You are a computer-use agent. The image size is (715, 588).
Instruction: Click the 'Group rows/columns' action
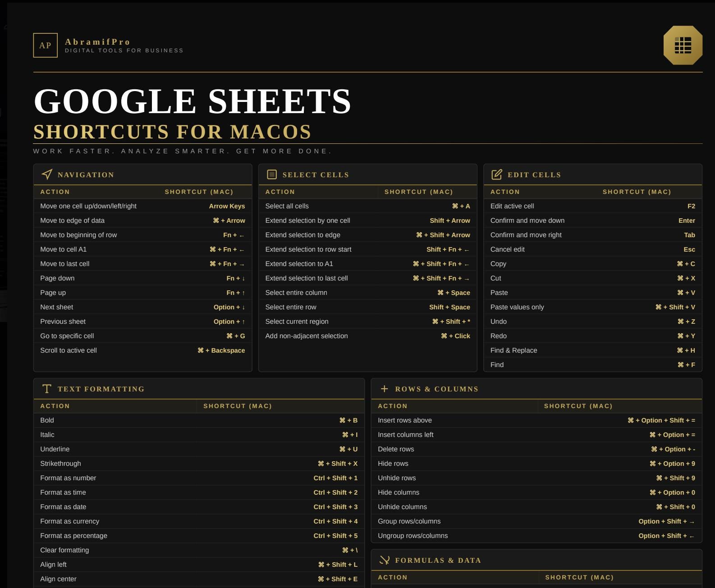[x=409, y=521]
